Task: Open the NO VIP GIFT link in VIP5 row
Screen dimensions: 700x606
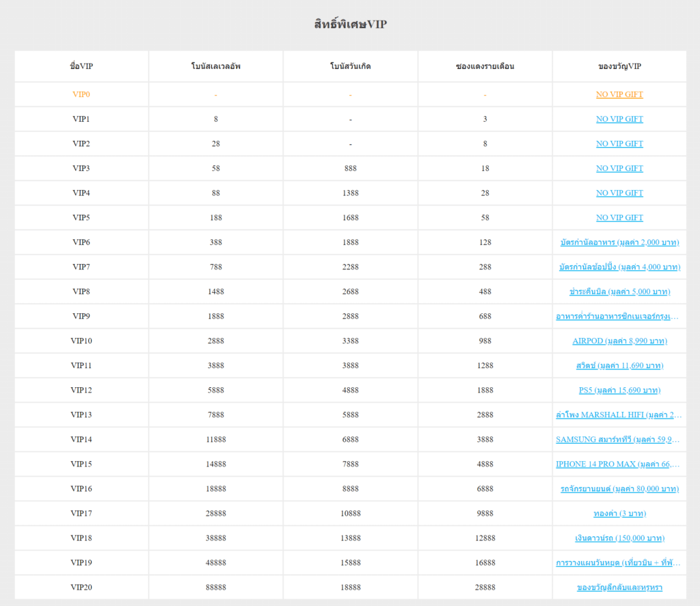Action: (x=619, y=218)
